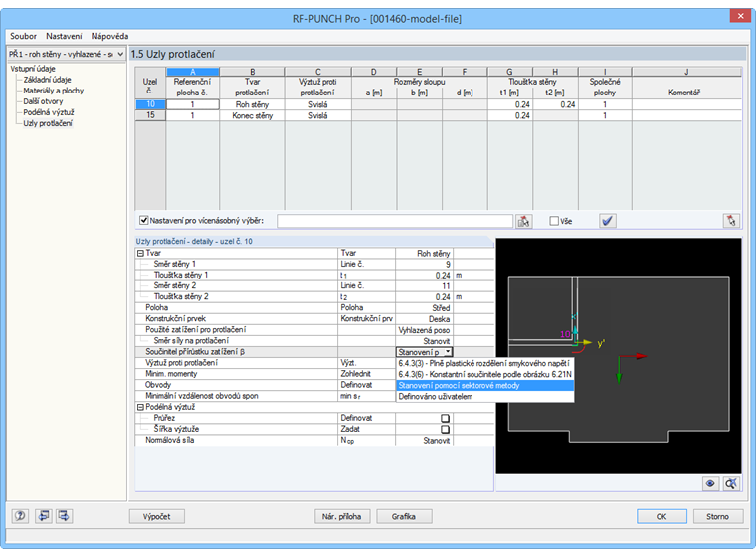Click the Obvody detail row
This screenshot has width=756, height=557.
[266, 385]
